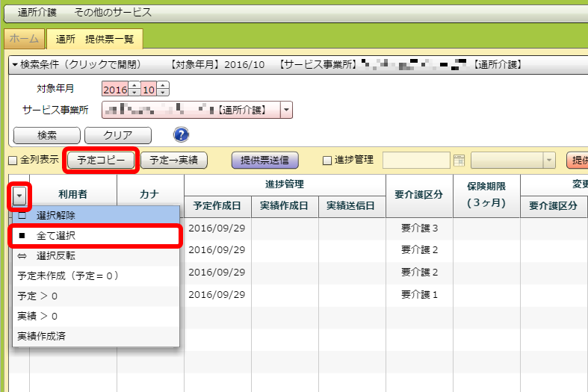Screen dimensions: 588x392
Task: Choose 予定未作成（予定＝0） filter option
Action: click(x=68, y=276)
